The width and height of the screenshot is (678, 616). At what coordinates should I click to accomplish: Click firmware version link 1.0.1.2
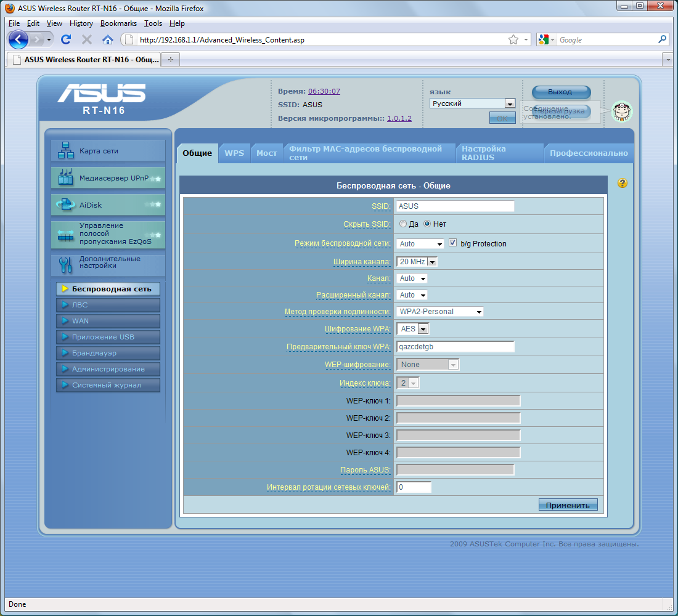click(399, 118)
